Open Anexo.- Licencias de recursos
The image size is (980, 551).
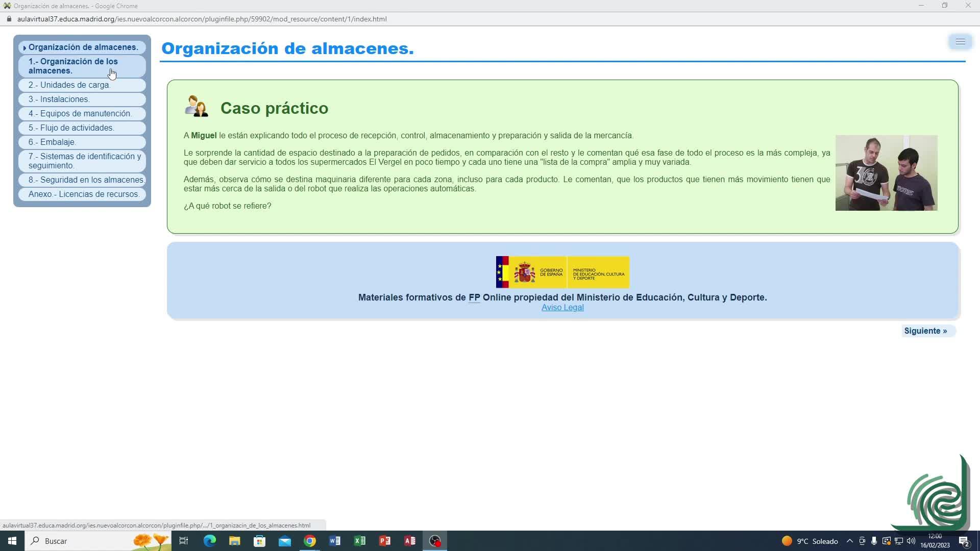pyautogui.click(x=84, y=194)
